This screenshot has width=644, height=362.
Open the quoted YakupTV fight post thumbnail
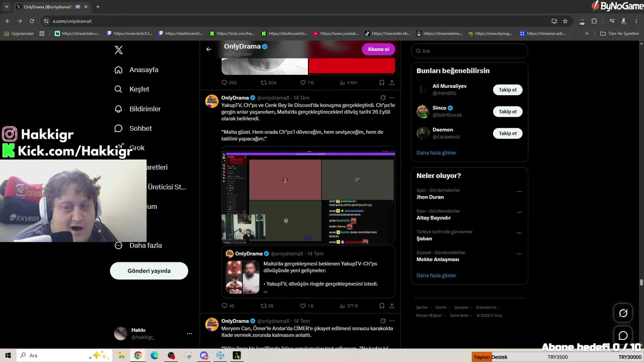tap(243, 277)
